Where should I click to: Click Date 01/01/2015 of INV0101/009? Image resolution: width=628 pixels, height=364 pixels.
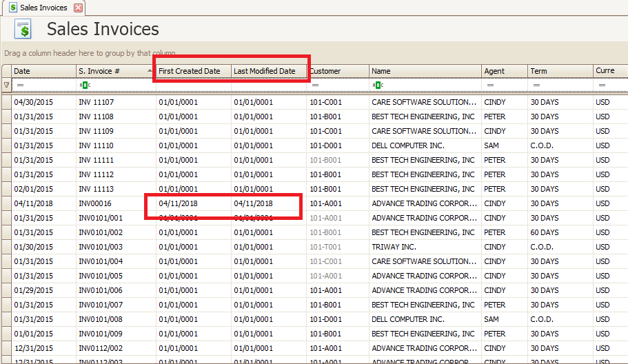pyautogui.click(x=43, y=334)
